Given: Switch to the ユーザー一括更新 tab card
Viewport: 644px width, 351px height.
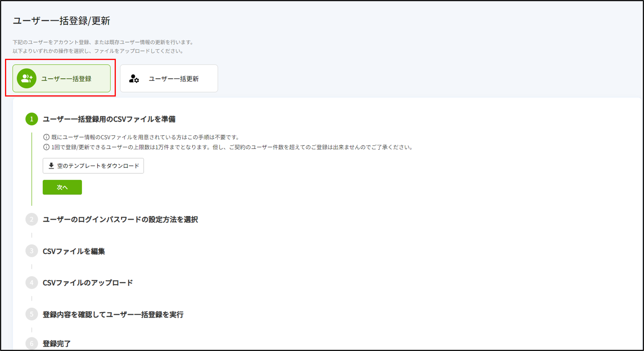Looking at the screenshot, I should click(169, 78).
